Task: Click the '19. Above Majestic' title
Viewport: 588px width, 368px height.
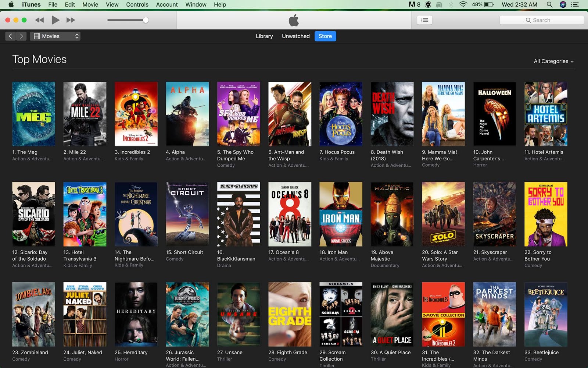Action: tap(382, 255)
